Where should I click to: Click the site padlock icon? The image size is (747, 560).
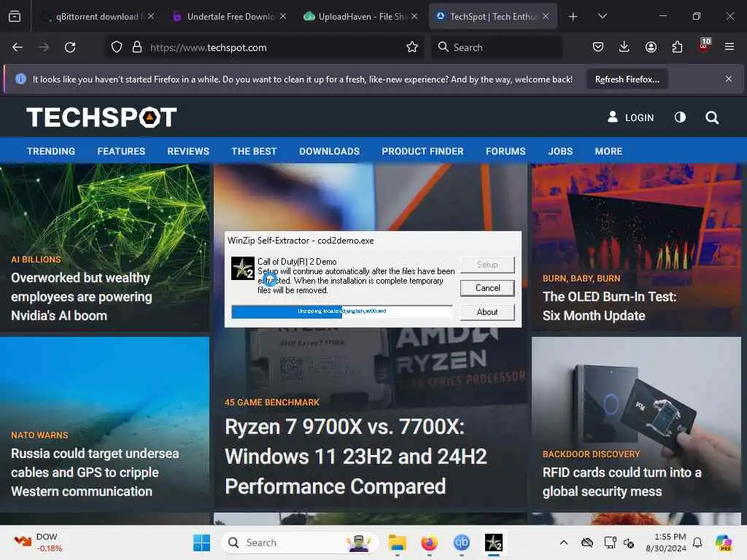(x=137, y=47)
